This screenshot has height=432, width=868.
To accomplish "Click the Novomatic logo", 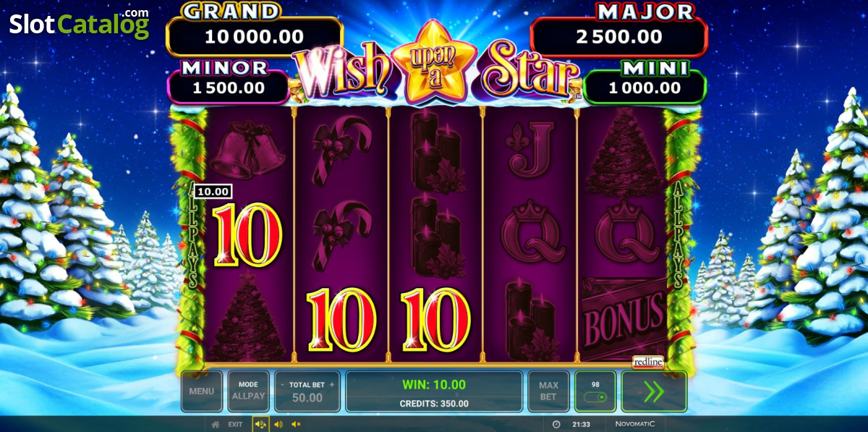I will (x=634, y=424).
